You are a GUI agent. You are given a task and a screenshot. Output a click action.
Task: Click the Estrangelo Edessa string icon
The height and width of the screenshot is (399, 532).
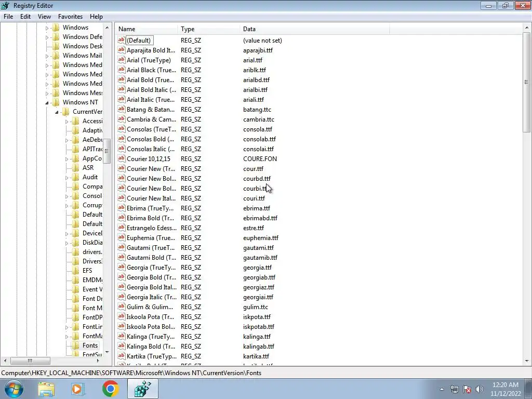coord(121,228)
